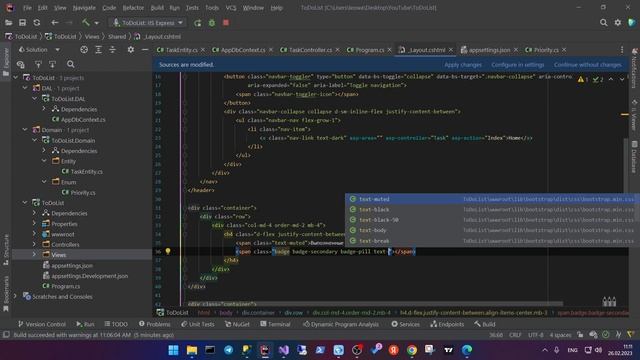Image resolution: width=640 pixels, height=360 pixels.
Task: Open Telegram in the taskbar
Action: (x=229, y=350)
